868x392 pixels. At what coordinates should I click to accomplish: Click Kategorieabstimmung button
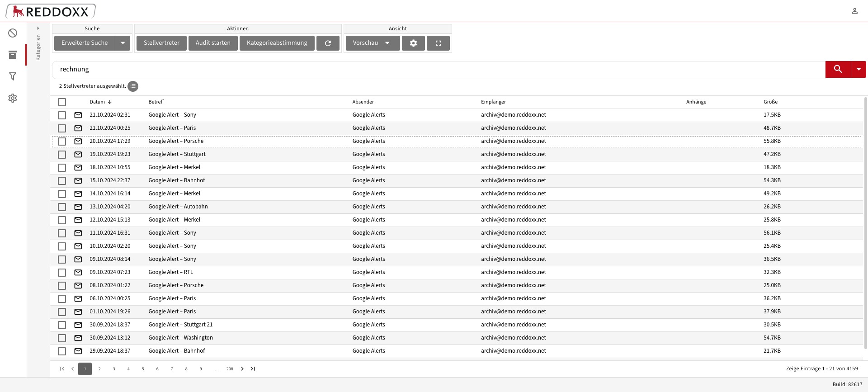pos(277,43)
